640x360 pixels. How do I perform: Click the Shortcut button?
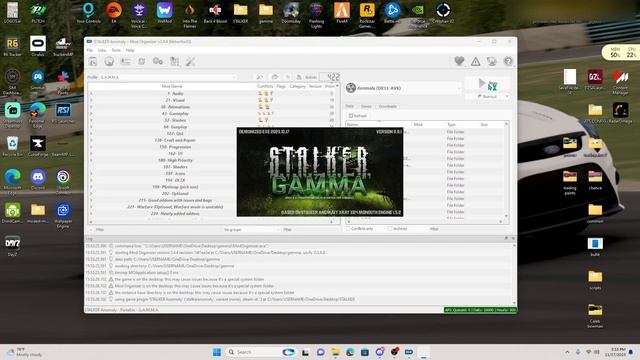coord(487,97)
